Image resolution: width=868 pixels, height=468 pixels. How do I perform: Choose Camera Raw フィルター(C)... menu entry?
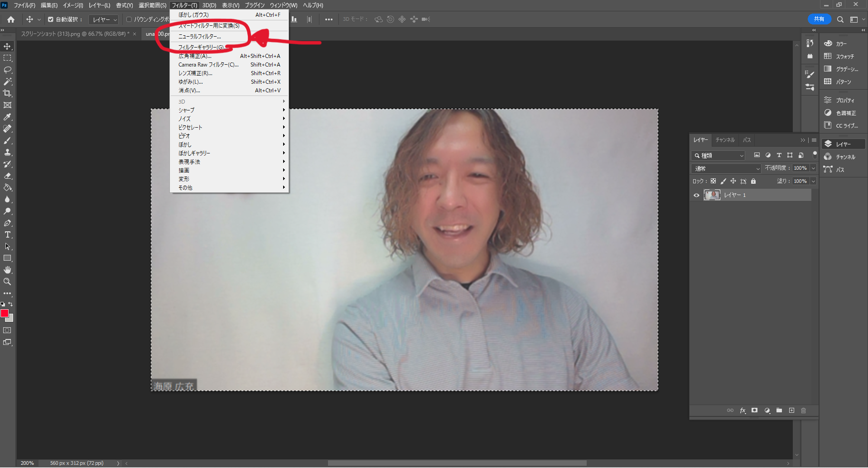coord(229,64)
